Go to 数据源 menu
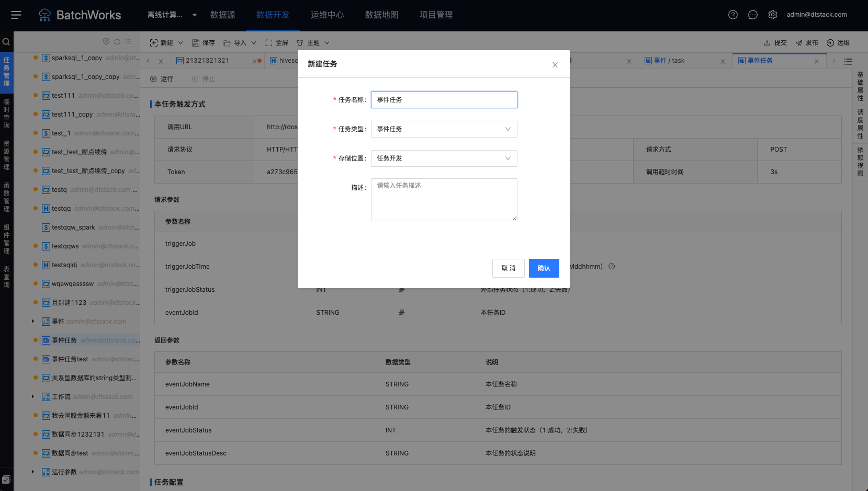The image size is (868, 491). click(x=222, y=15)
